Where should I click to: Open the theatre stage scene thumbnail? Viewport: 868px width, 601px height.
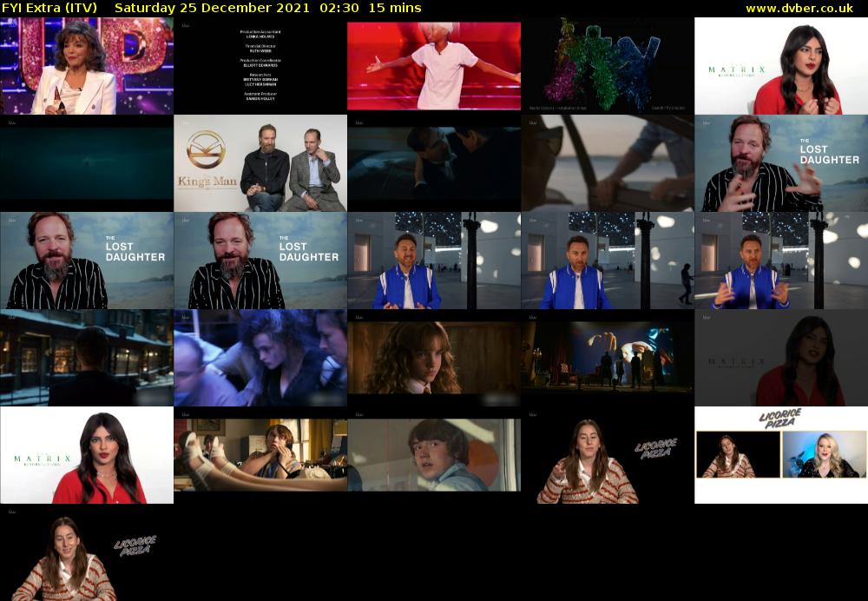[x=608, y=358]
